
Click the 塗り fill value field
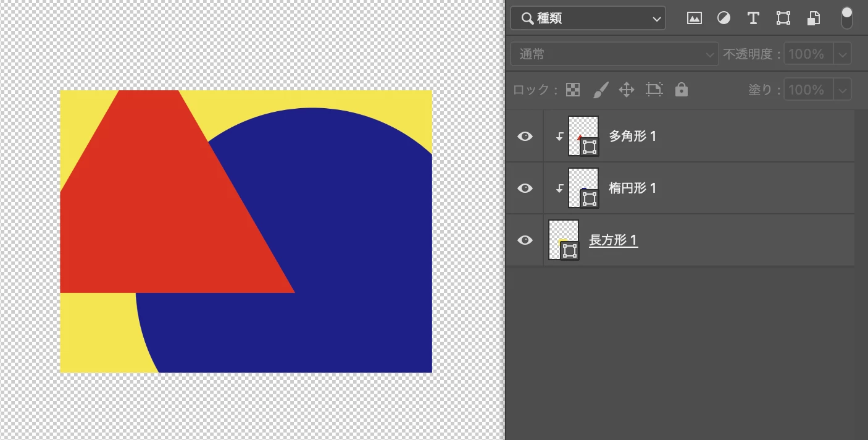click(808, 90)
